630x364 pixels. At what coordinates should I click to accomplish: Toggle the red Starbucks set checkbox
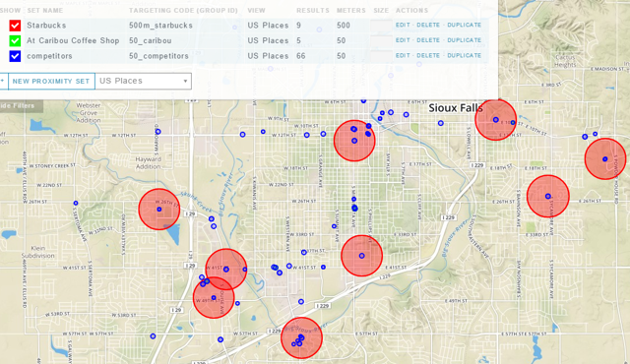pos(15,26)
